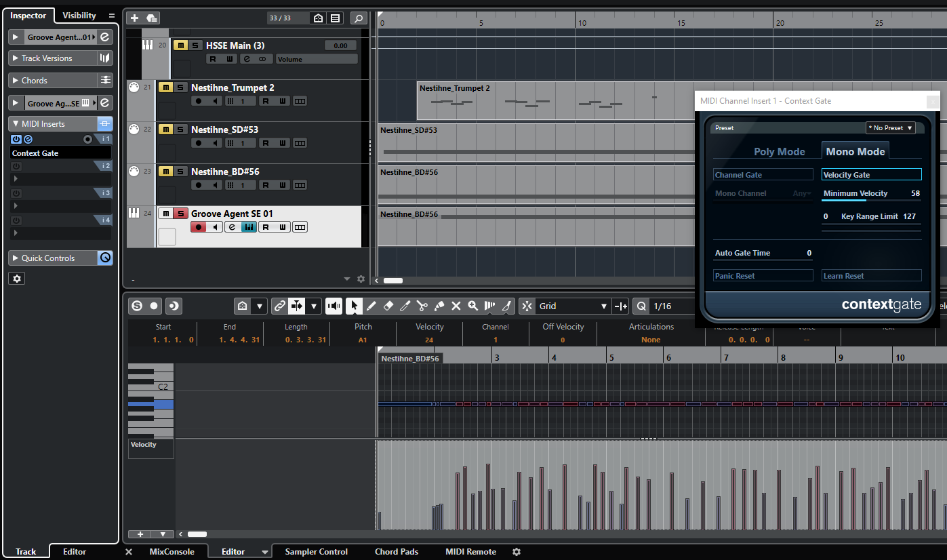Open the MixConsole from the bottom bar
The width and height of the screenshot is (947, 560).
173,551
